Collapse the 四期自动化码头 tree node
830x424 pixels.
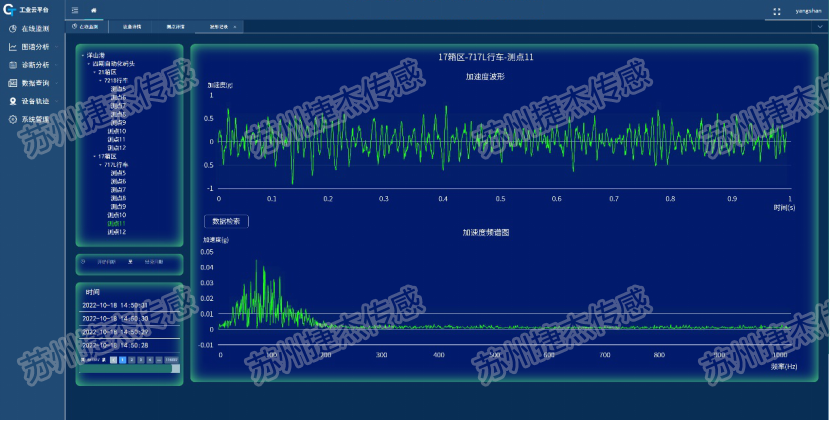coord(89,64)
